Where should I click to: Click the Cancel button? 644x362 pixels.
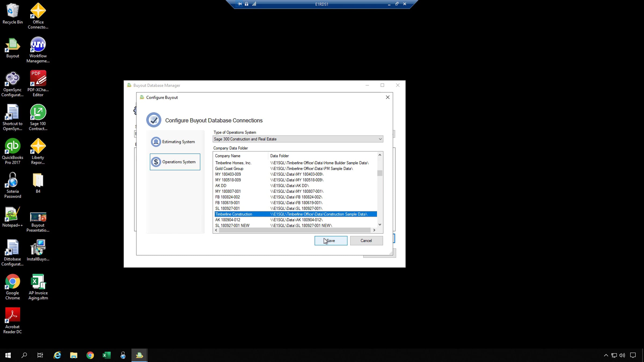[366, 241]
